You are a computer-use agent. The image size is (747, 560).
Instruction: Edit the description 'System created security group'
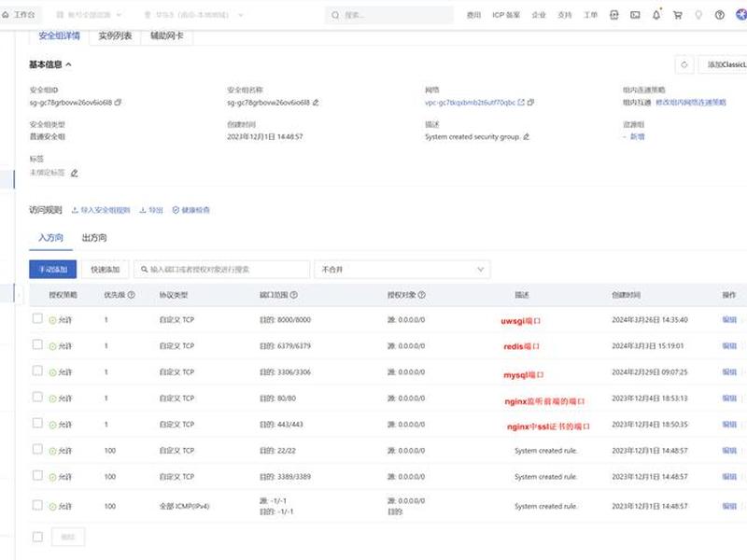pyautogui.click(x=526, y=136)
